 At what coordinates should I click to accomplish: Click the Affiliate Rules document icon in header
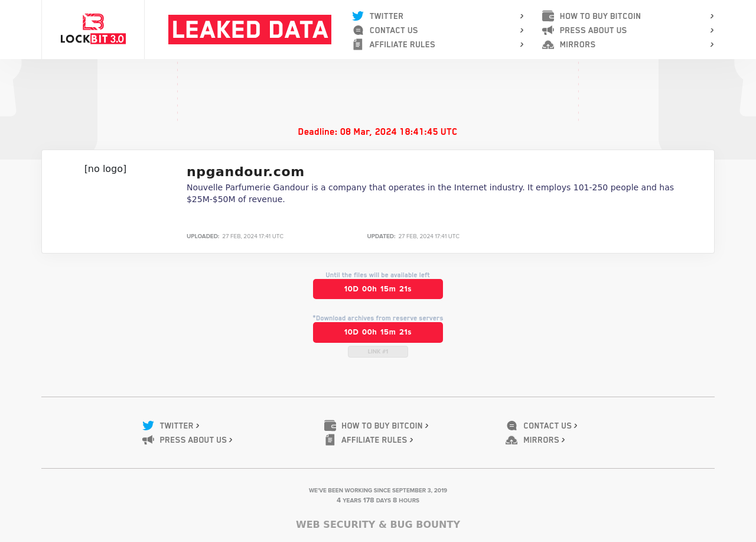coord(358,44)
